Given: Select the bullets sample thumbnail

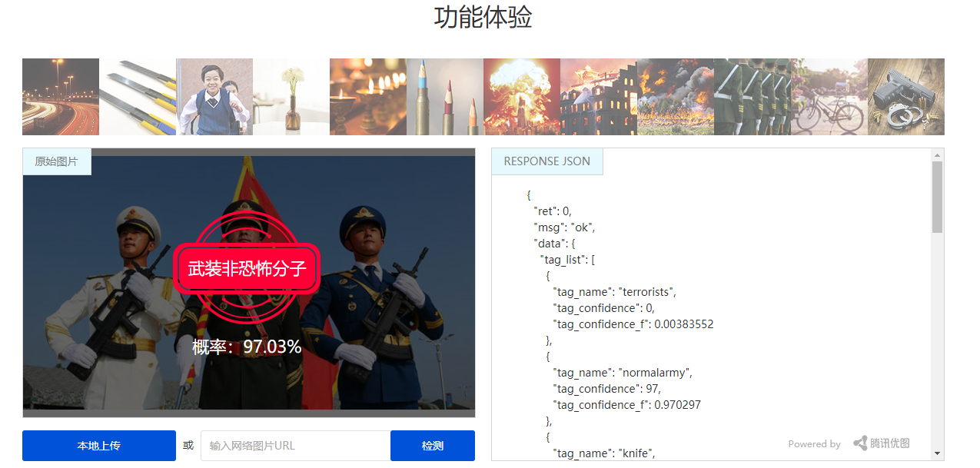Looking at the screenshot, I should [x=445, y=97].
